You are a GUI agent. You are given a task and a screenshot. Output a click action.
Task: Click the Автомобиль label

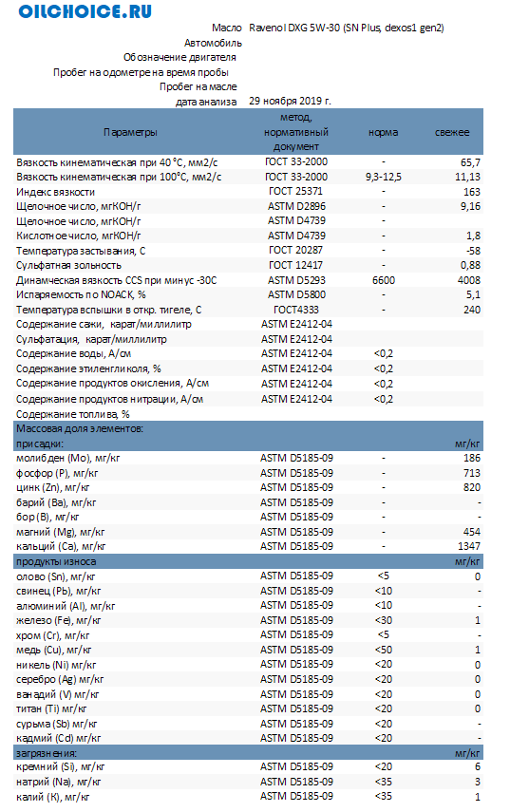[x=214, y=43]
